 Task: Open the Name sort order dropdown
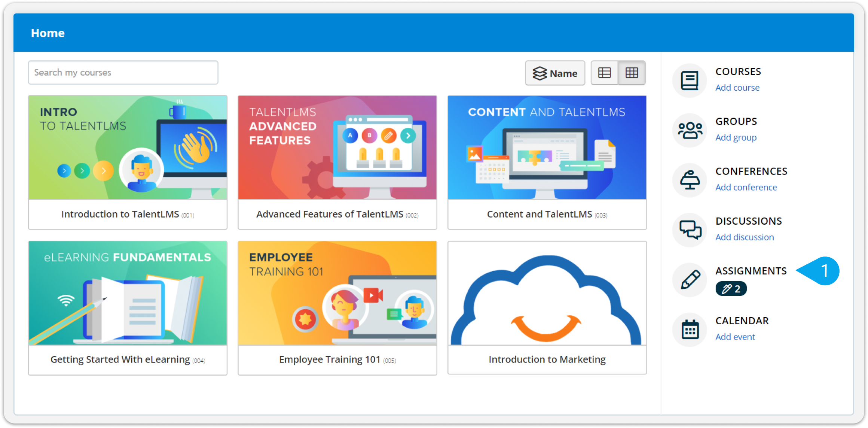coord(555,73)
